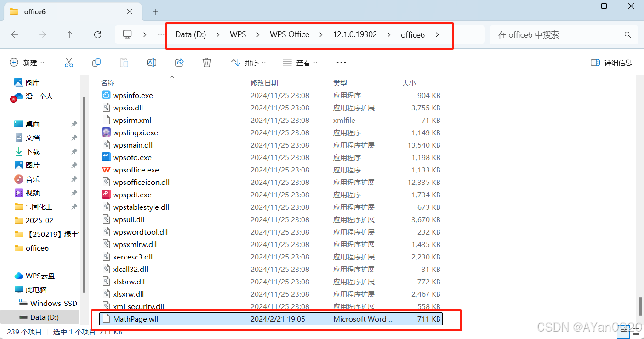Click the file list vertical scrollbar thumb
This screenshot has height=339, width=644.
tap(639, 306)
